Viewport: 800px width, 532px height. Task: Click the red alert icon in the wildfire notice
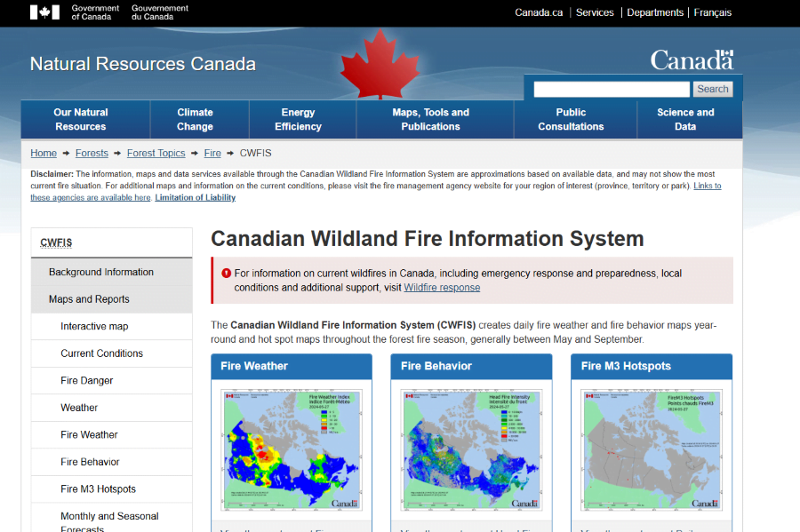coord(227,274)
